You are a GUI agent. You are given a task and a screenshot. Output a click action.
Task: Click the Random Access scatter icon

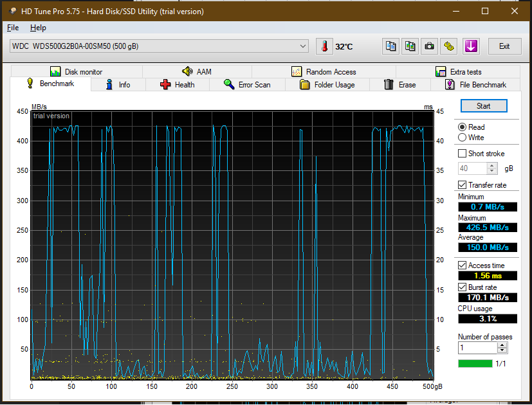click(x=296, y=71)
